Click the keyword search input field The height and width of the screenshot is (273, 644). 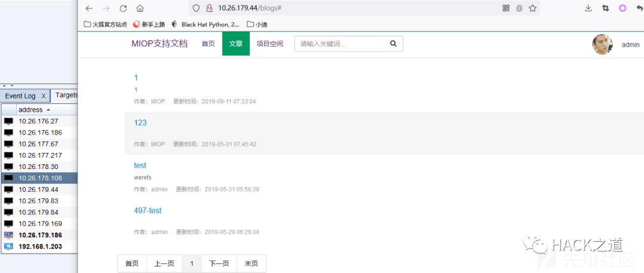[x=340, y=44]
